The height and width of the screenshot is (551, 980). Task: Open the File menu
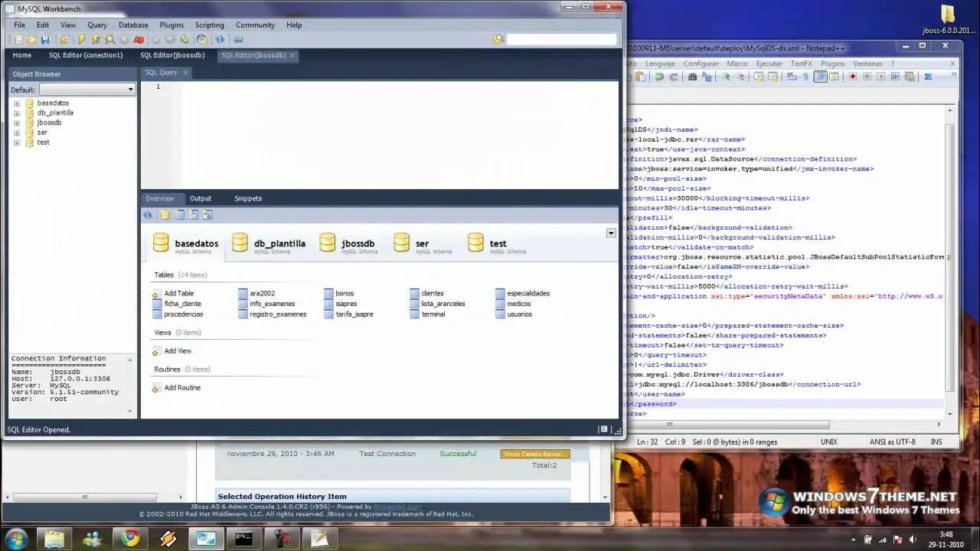(x=19, y=24)
